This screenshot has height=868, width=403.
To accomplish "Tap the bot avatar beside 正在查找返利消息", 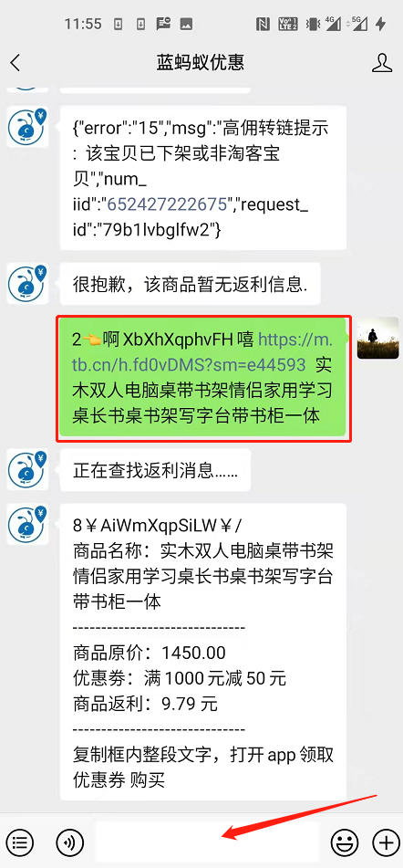I will pyautogui.click(x=27, y=470).
